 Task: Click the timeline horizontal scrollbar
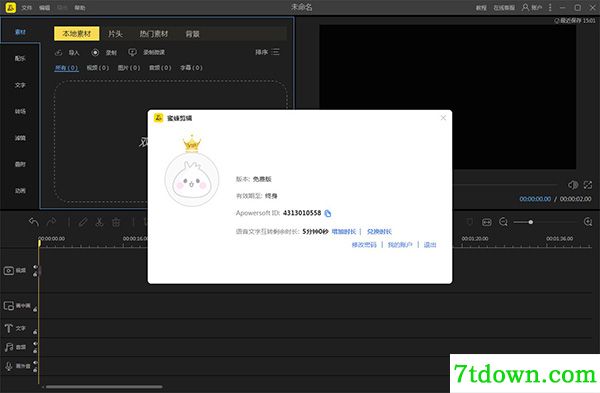point(104,387)
